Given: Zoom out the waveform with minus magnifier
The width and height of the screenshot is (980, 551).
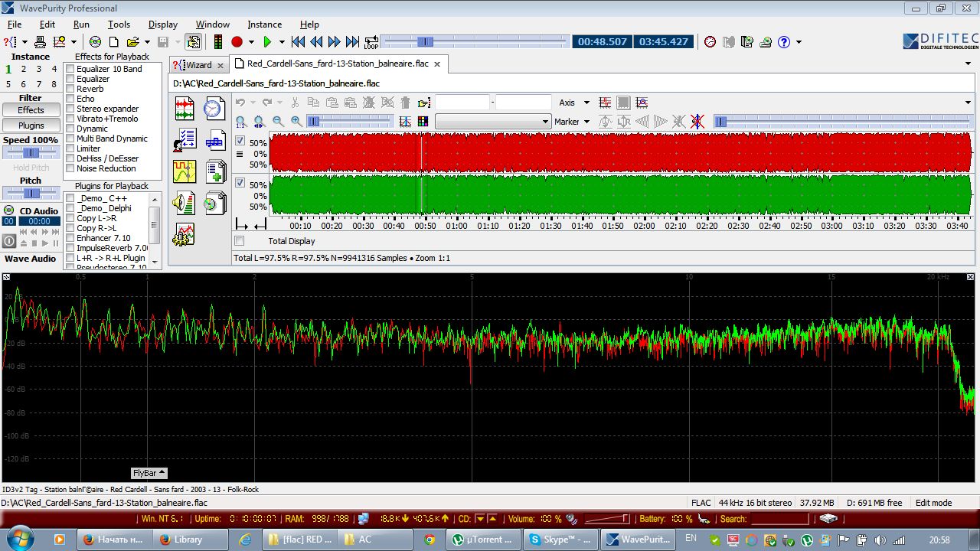Looking at the screenshot, I should [x=278, y=122].
